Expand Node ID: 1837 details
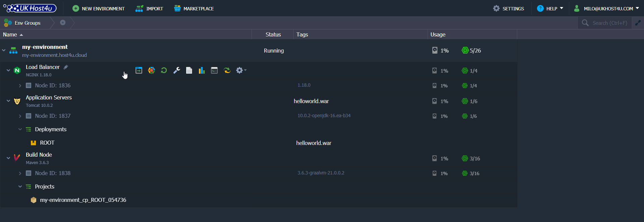 20,116
